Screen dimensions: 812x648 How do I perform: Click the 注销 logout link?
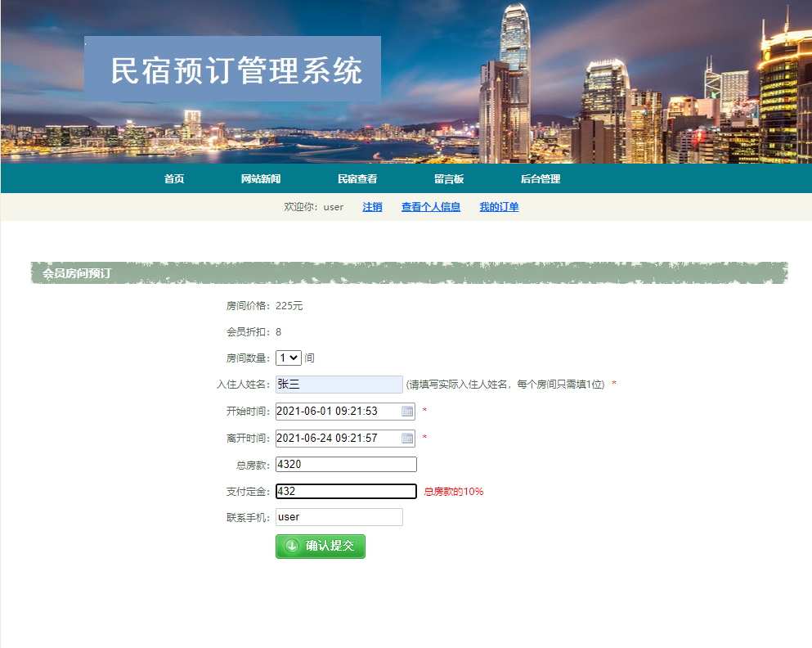[x=372, y=207]
